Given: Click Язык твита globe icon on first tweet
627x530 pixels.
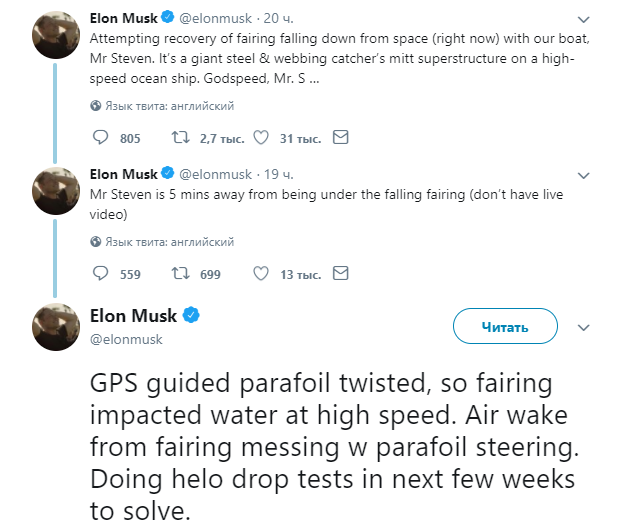Looking at the screenshot, I should coord(96,105).
